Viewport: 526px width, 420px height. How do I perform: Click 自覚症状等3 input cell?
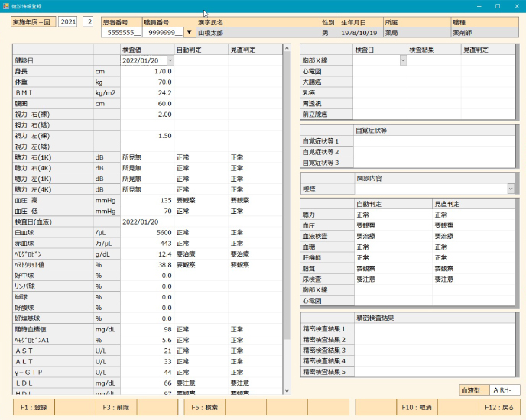(x=434, y=163)
